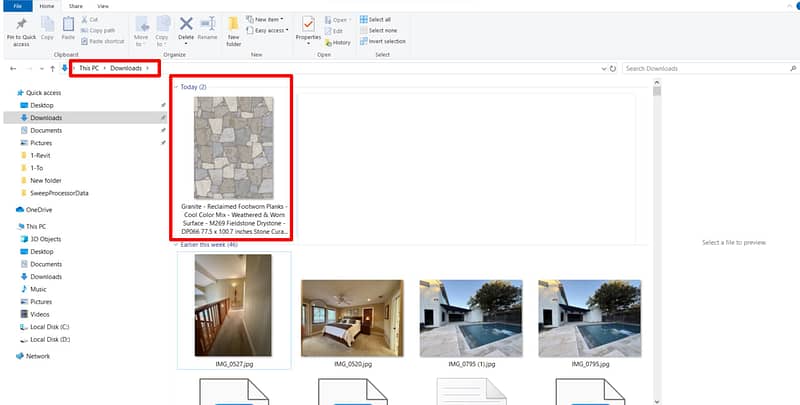Create a New folder from the ribbon
Screen dimensions: 800x405
click(x=234, y=28)
